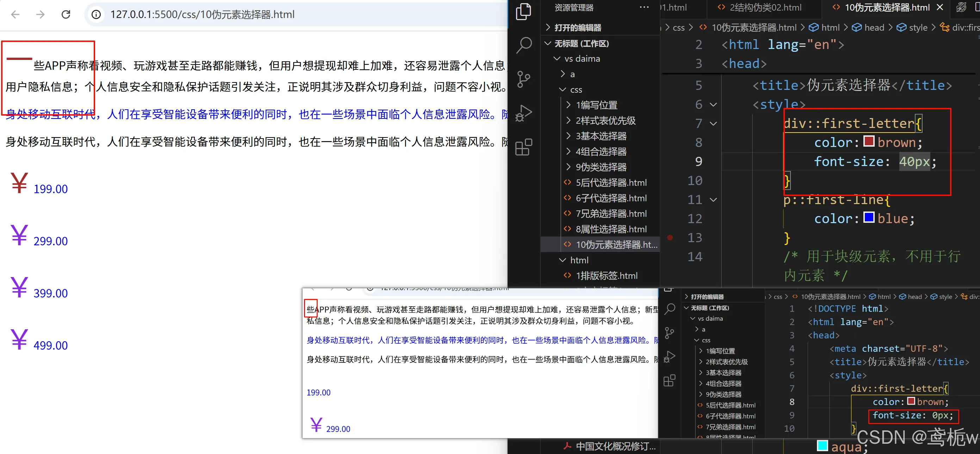Image resolution: width=980 pixels, height=454 pixels.
Task: Switch to 10伪元素选择器.html tab
Action: click(887, 7)
